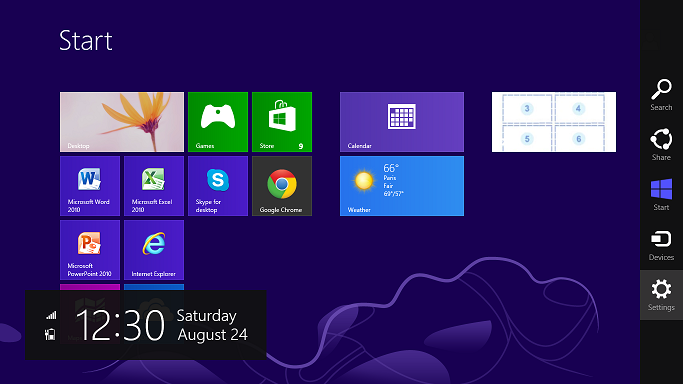Click the Saturday August 24 date

212,325
